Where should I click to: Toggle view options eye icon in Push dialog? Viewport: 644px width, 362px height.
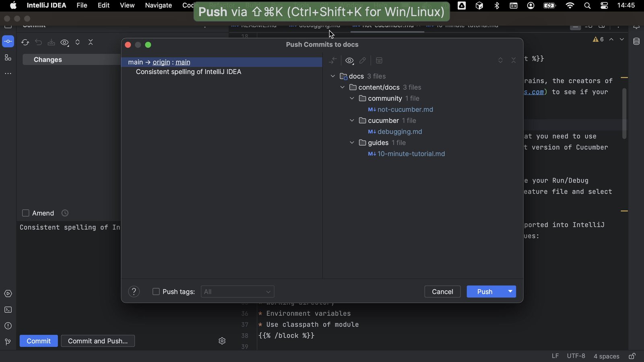pyautogui.click(x=349, y=60)
